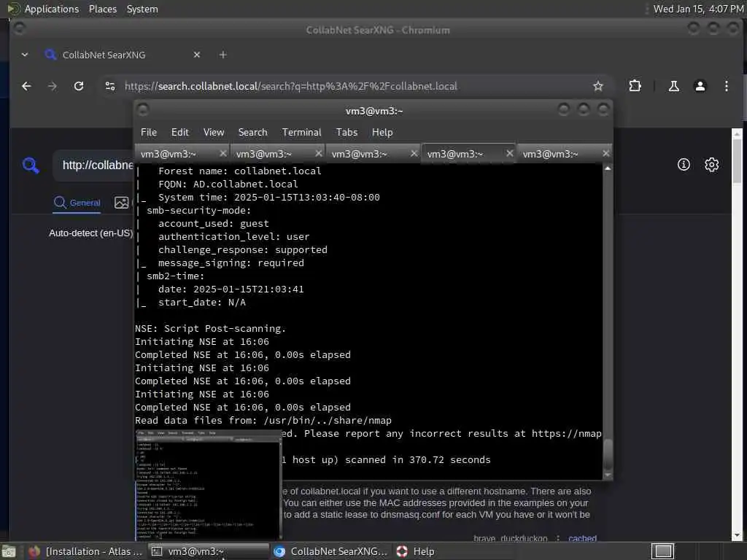The height and width of the screenshot is (560, 747).
Task: Open SearXNG preferences gear icon
Action: point(712,165)
